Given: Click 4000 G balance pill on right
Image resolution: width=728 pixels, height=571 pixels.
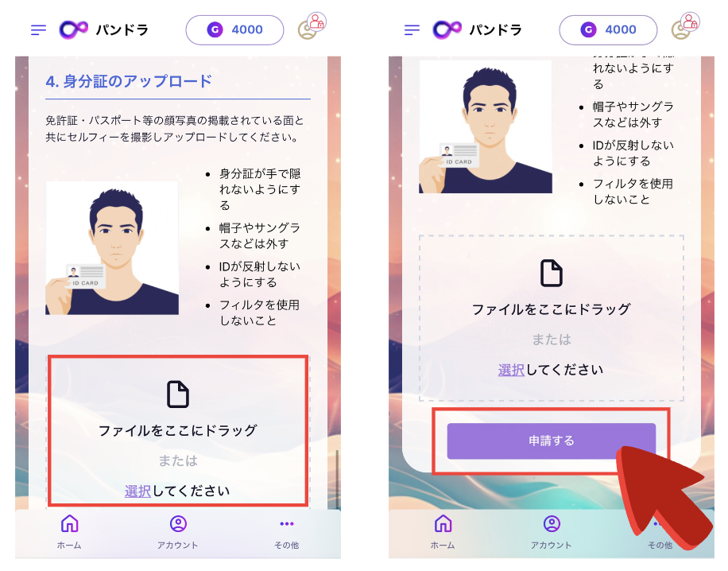Looking at the screenshot, I should [x=608, y=30].
